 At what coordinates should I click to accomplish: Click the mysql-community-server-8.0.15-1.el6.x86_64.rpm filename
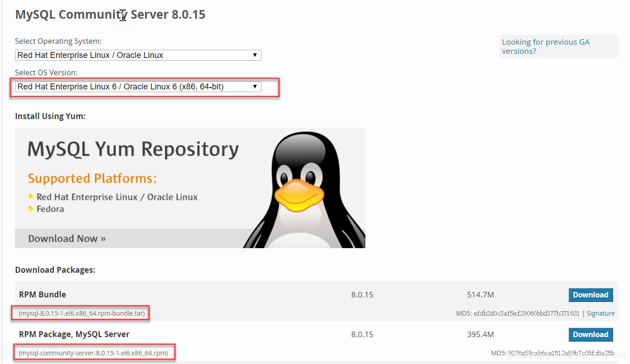click(x=94, y=353)
